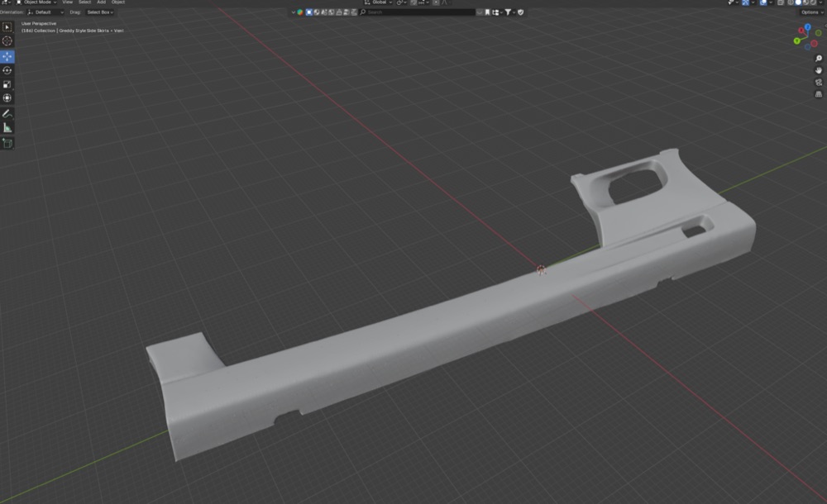Click the green Y axis gizmo ball
This screenshot has width=827, height=504.
[797, 41]
